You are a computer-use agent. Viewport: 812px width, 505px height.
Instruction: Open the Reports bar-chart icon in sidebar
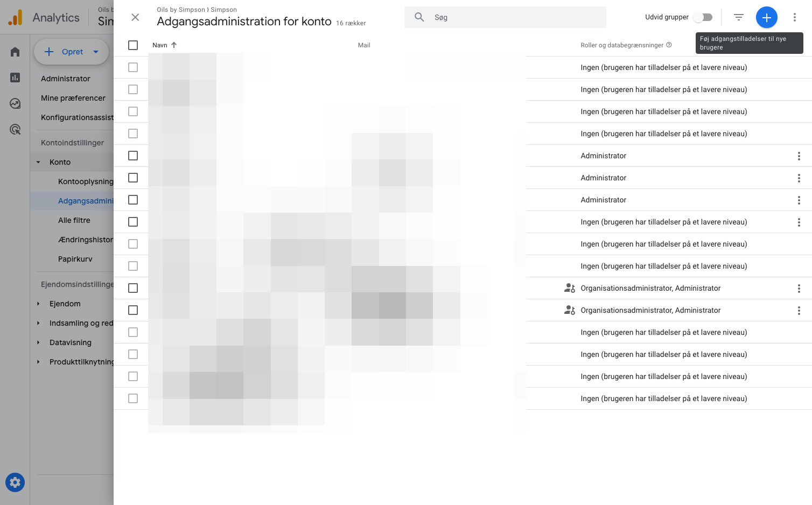pyautogui.click(x=15, y=78)
